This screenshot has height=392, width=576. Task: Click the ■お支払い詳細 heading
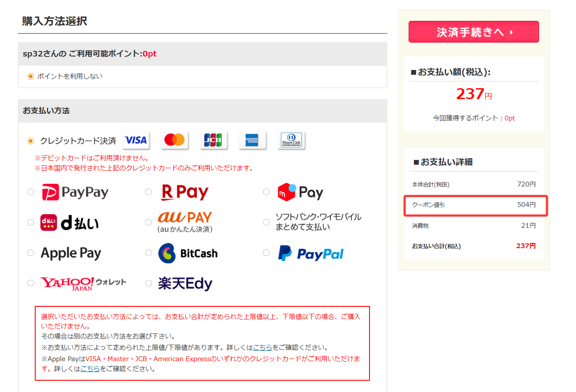coord(443,162)
